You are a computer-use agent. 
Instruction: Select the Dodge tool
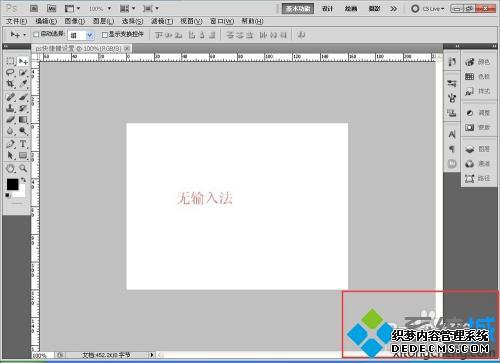23,130
